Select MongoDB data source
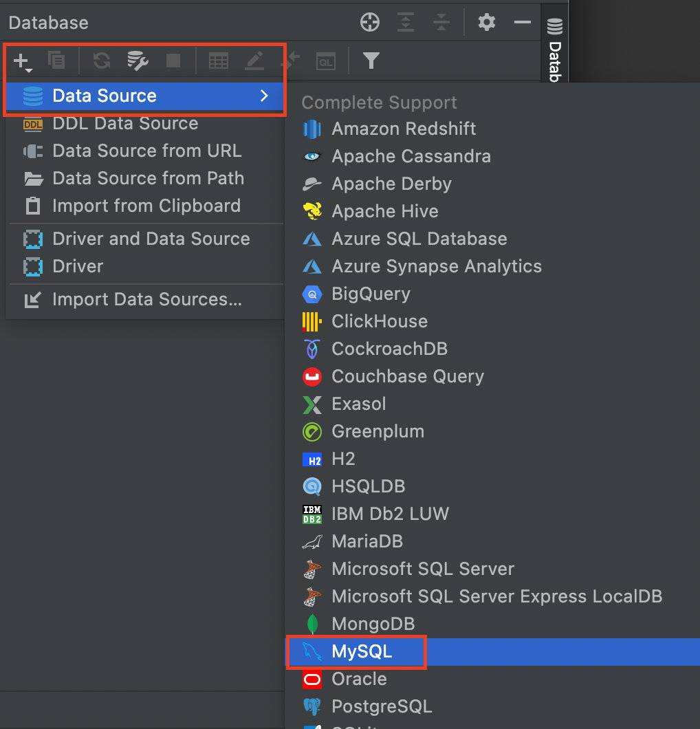 tap(493, 624)
